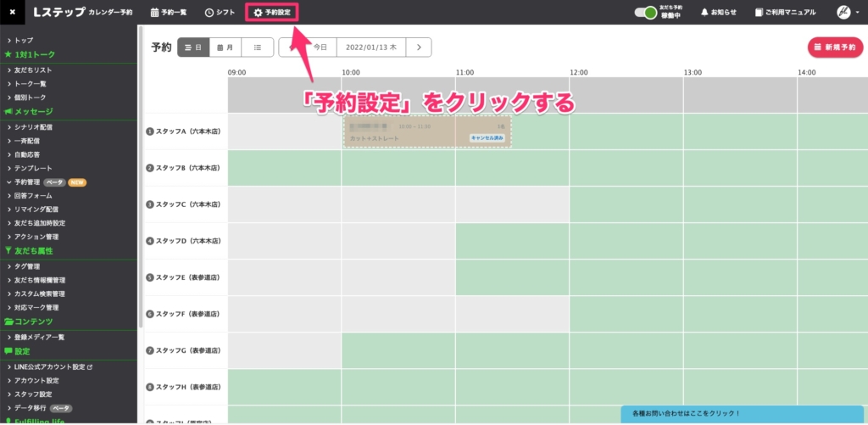Select the 月 month view toggle
Image resolution: width=868 pixels, height=425 pixels.
[225, 48]
